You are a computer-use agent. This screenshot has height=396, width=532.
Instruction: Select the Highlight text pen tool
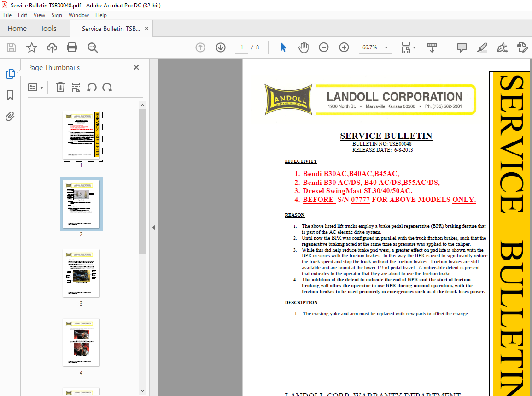tap(482, 47)
